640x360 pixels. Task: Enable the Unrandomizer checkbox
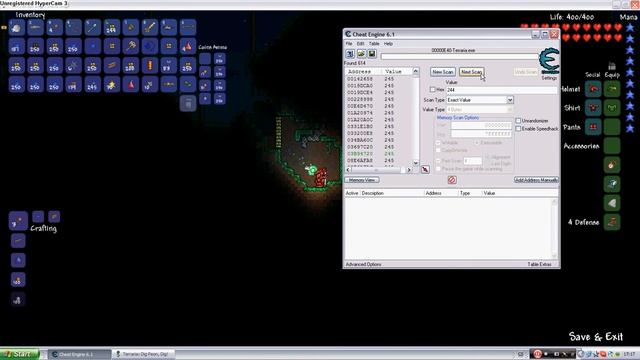coord(518,121)
